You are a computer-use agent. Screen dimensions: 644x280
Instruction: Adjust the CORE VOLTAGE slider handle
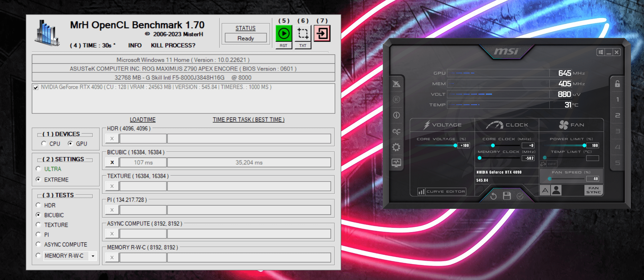click(x=455, y=145)
